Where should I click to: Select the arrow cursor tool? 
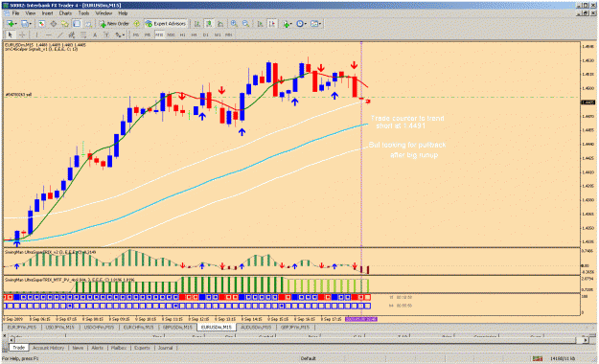point(11,34)
